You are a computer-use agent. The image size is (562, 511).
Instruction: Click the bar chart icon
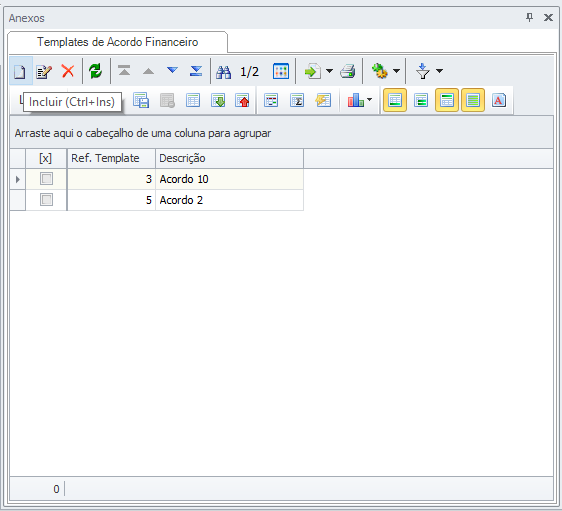pyautogui.click(x=355, y=100)
